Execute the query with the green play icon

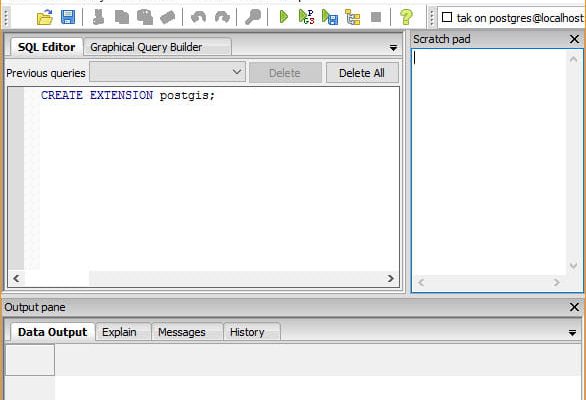click(284, 17)
